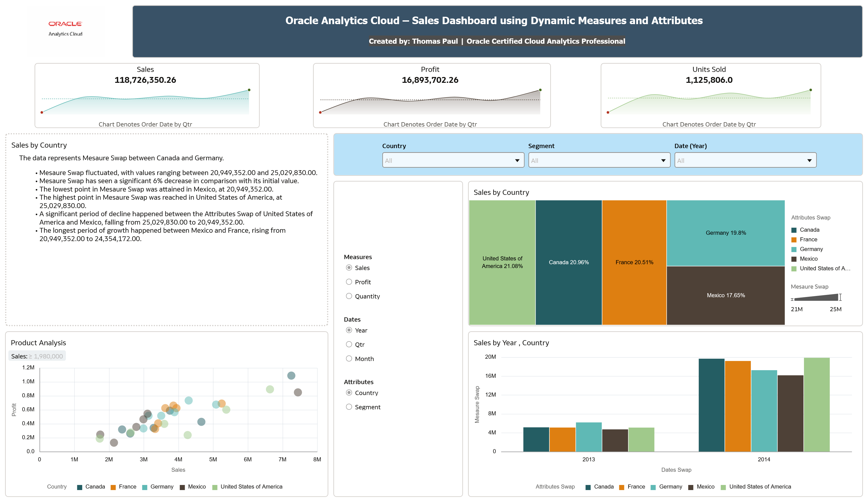Open the Date (Year) dropdown arrow
The height and width of the screenshot is (502, 868).
click(809, 161)
